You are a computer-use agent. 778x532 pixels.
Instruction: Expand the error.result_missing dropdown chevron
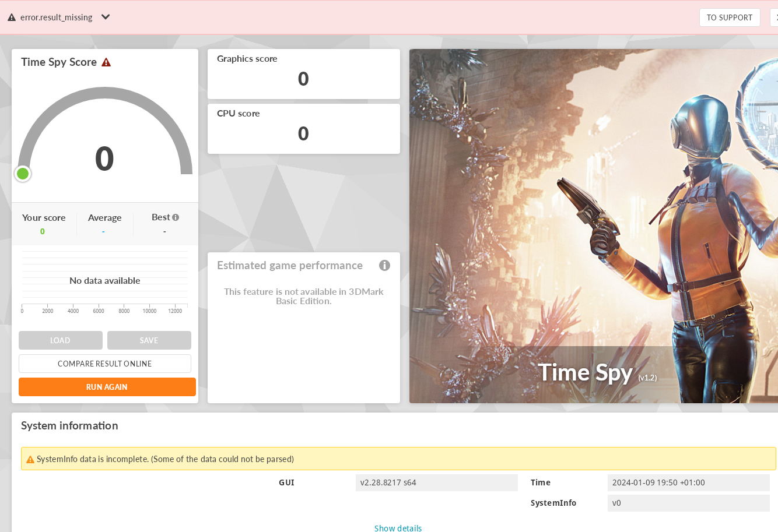pyautogui.click(x=106, y=17)
